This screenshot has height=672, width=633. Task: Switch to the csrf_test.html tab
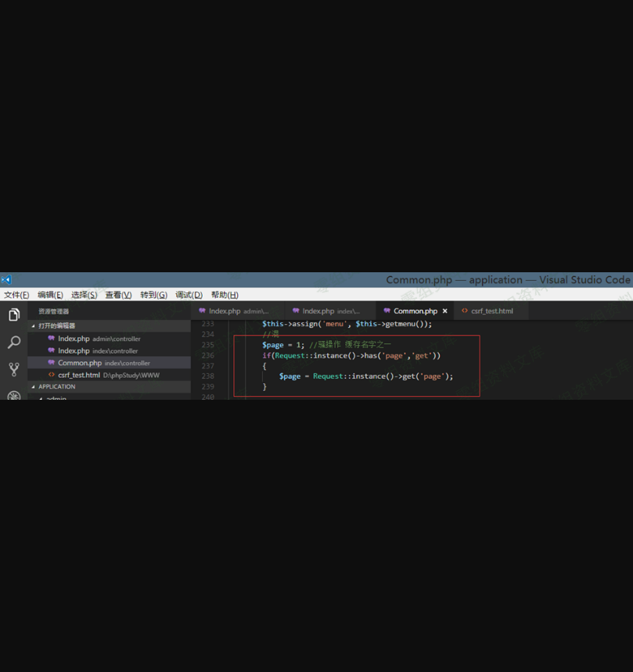491,311
